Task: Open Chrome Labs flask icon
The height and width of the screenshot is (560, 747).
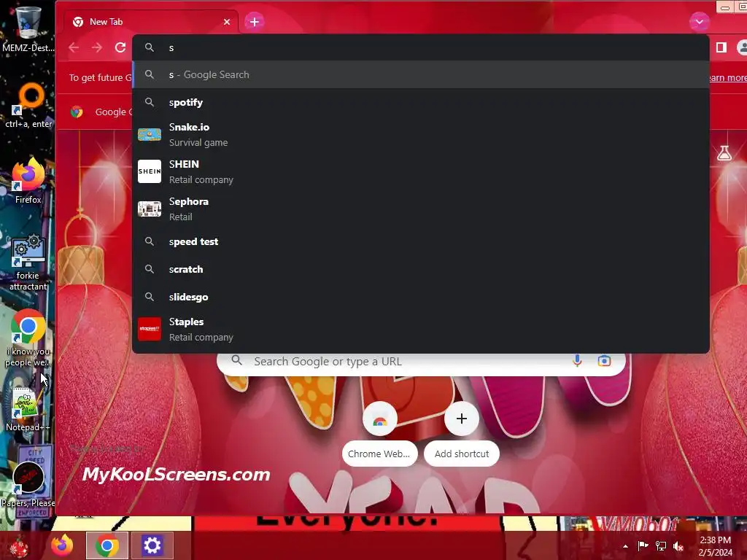Action: [x=724, y=153]
